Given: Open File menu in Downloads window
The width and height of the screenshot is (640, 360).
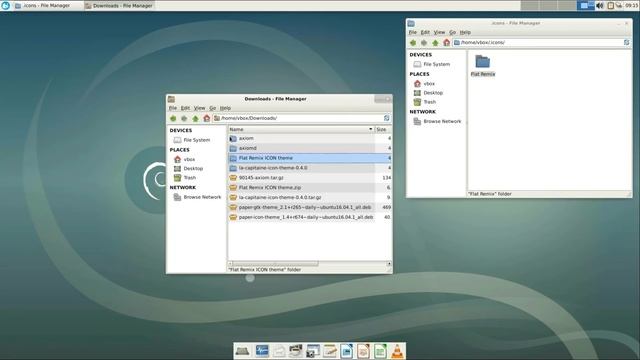Looking at the screenshot, I should click(x=173, y=108).
